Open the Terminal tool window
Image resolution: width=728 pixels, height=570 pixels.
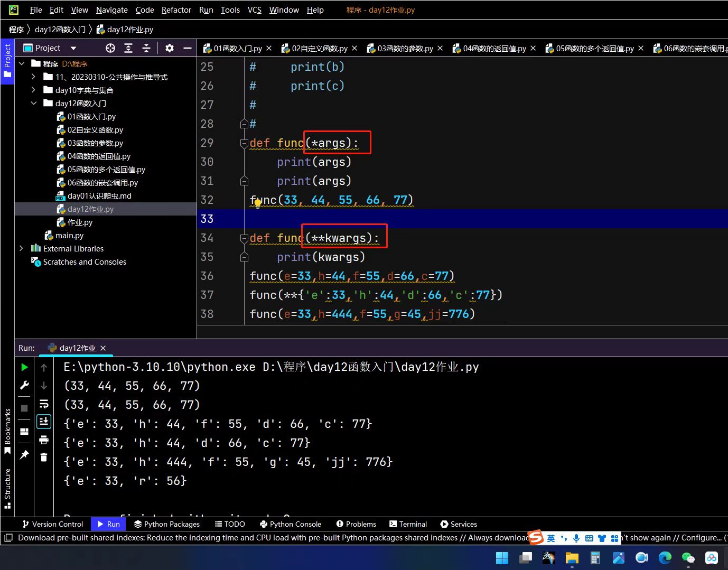[x=408, y=524]
